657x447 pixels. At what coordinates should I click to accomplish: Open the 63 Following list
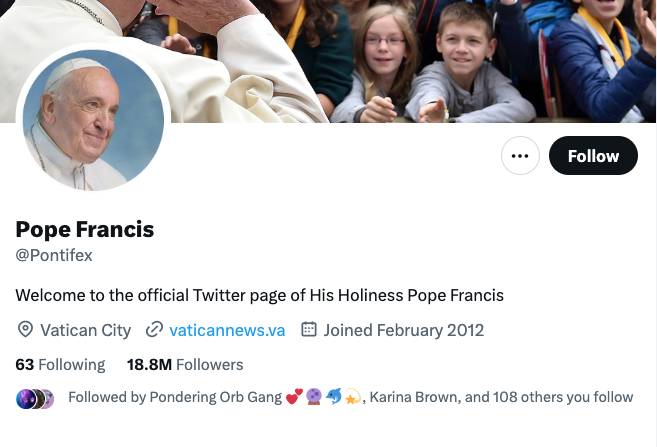[x=60, y=364]
